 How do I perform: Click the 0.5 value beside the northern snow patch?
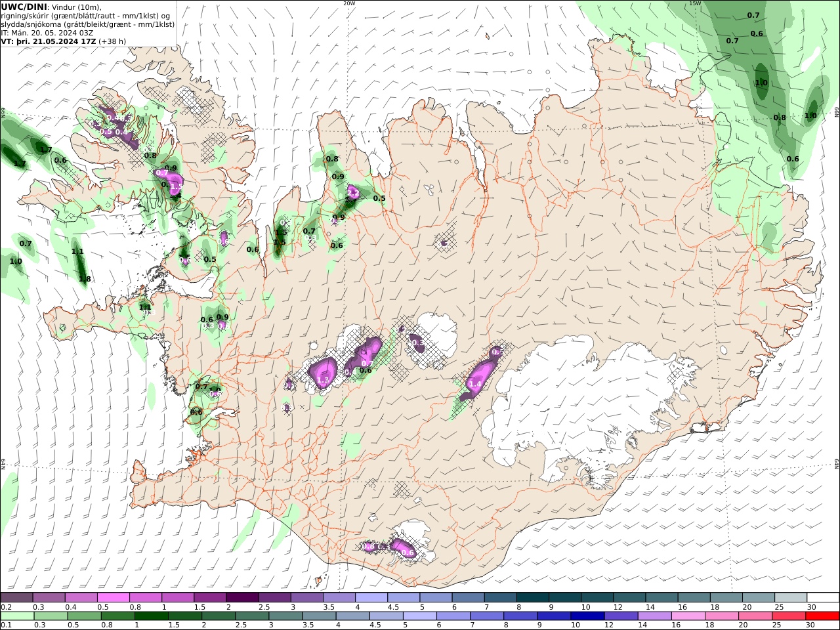point(379,198)
